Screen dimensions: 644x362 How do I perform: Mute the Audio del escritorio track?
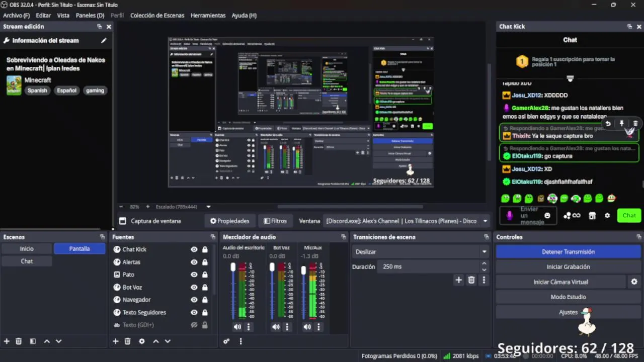click(x=237, y=327)
